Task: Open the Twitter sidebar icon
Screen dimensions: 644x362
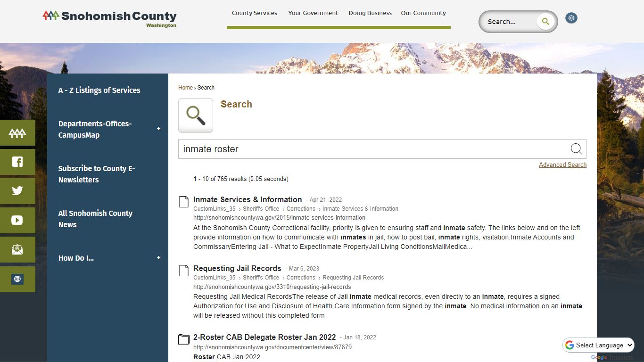Action: [x=17, y=191]
